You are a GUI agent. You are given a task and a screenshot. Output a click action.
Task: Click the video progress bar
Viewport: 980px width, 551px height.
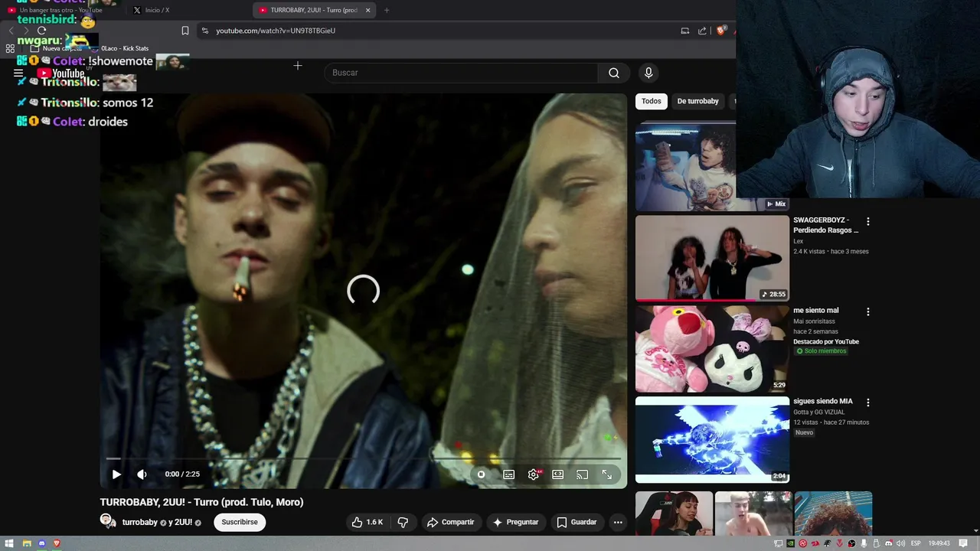(x=364, y=458)
